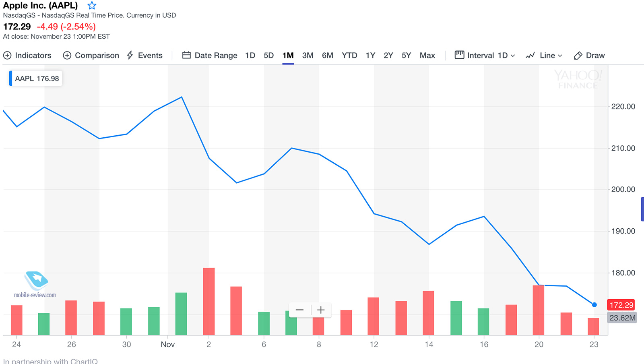Click the 172.29 price tag on axis
644x364 pixels.
(x=621, y=305)
